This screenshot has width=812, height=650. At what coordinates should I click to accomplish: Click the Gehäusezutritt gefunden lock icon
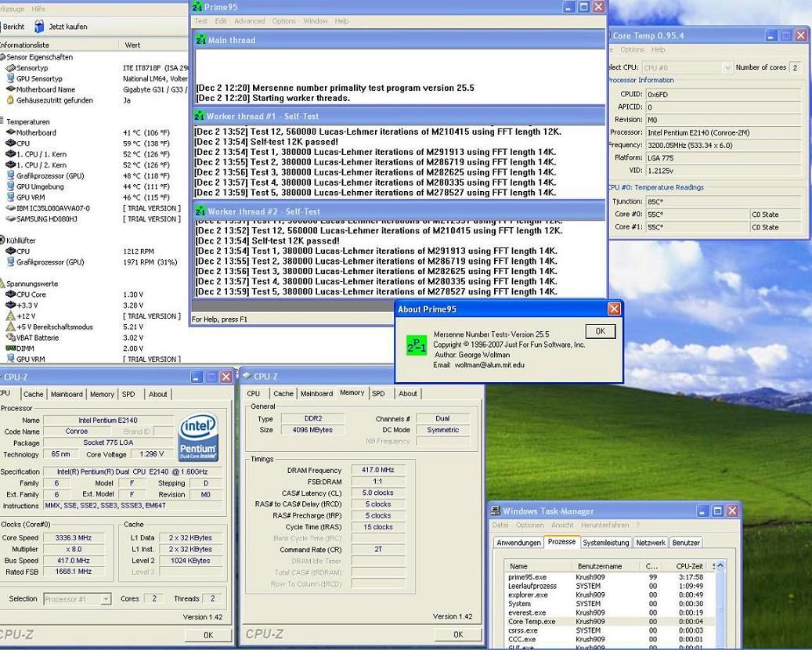click(10, 100)
